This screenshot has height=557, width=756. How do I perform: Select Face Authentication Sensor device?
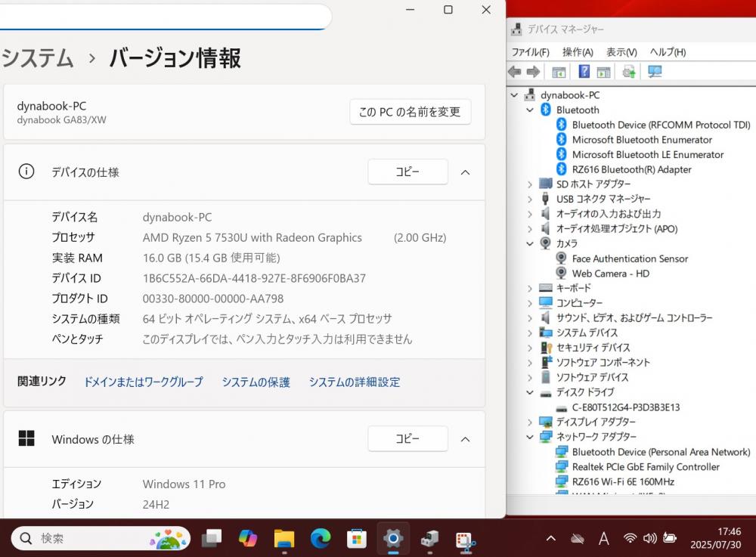(630, 258)
